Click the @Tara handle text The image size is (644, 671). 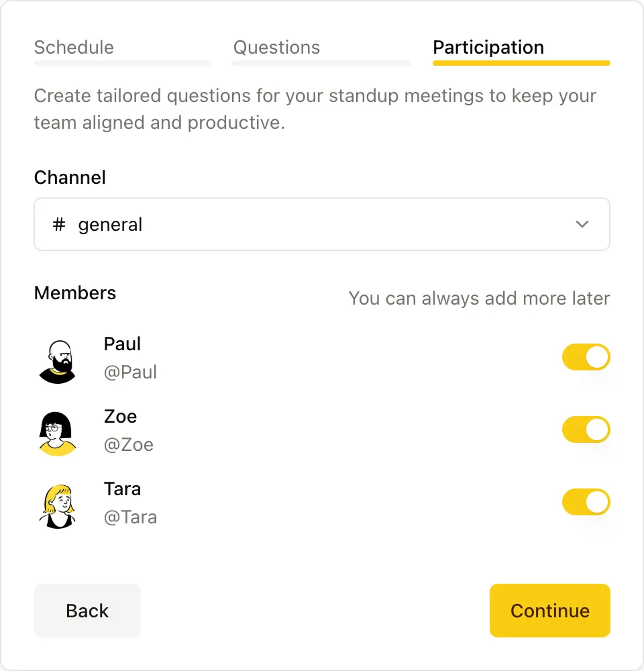point(130,517)
